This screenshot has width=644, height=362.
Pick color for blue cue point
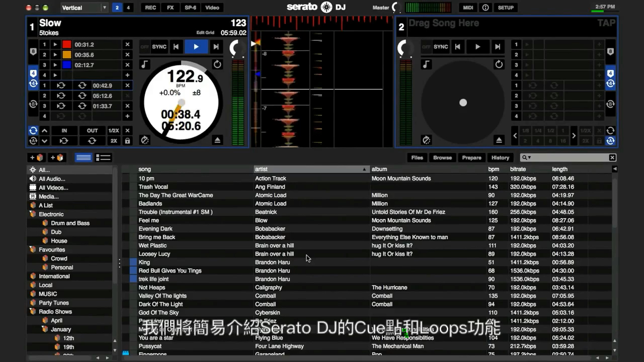(66, 65)
